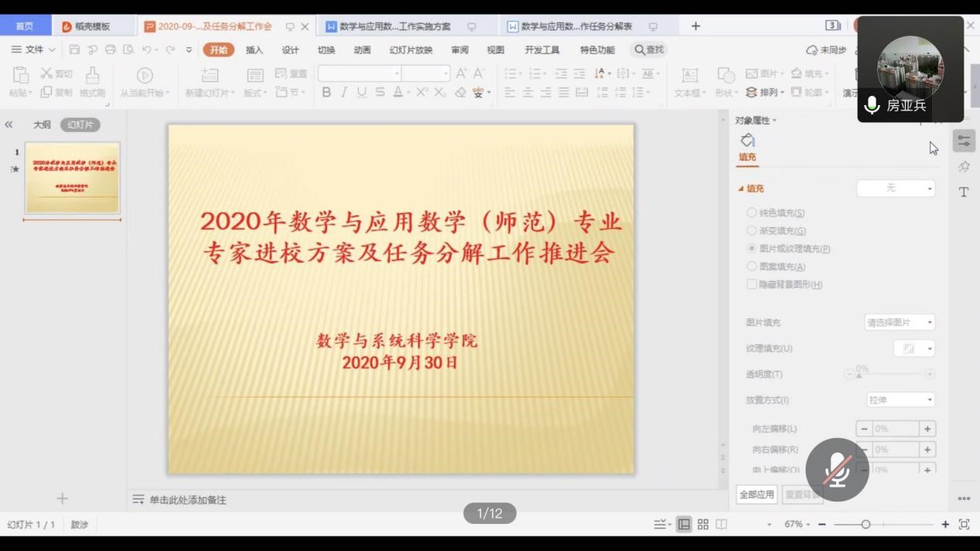980x551 pixels.
Task: Select the 渐变填充 gradient fill option
Action: [751, 230]
